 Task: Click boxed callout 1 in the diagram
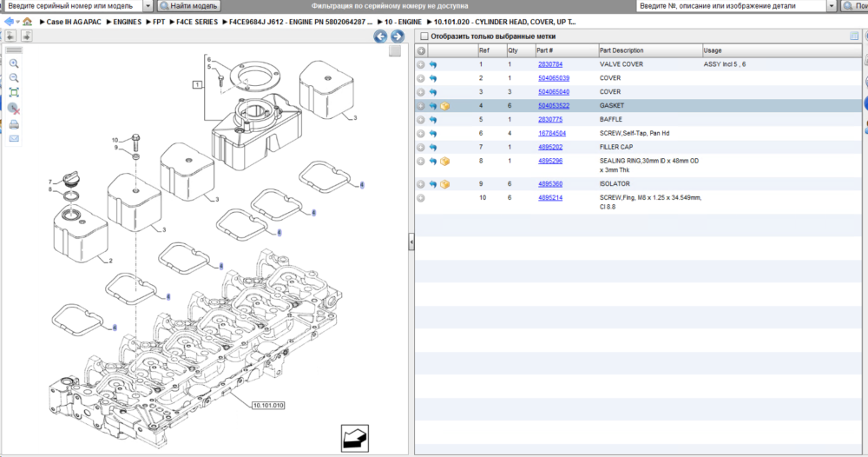(x=197, y=85)
